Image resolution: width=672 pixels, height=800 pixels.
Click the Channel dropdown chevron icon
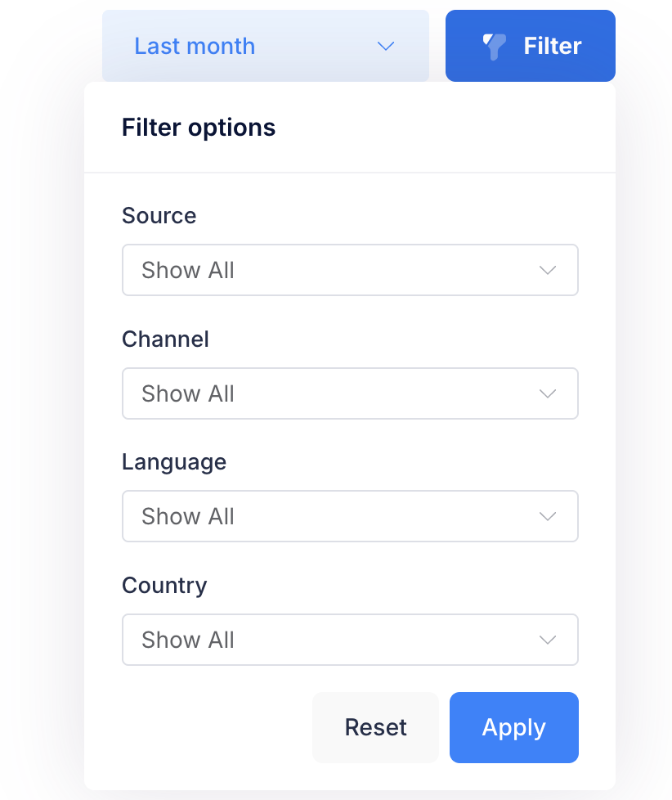pyautogui.click(x=548, y=393)
